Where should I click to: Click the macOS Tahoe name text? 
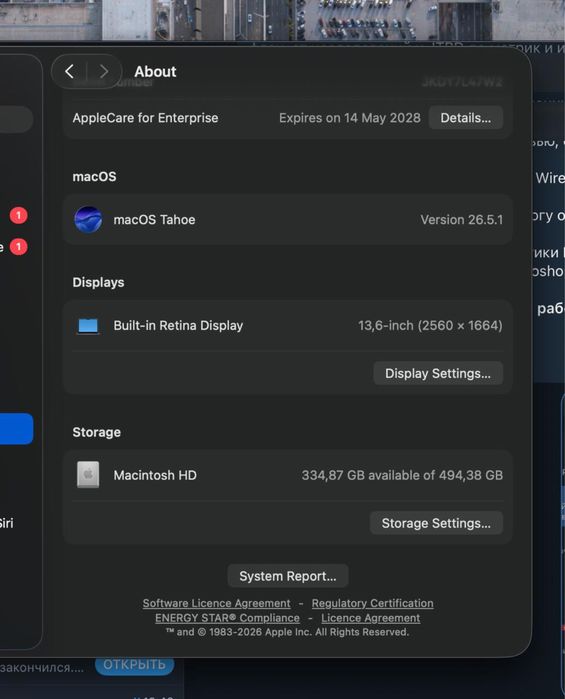pyautogui.click(x=154, y=220)
